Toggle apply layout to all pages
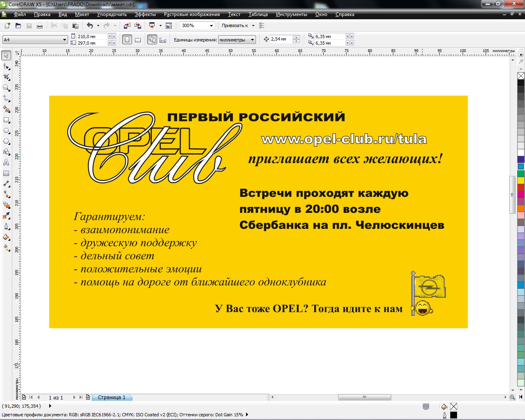This screenshot has height=420, width=525. (x=152, y=40)
